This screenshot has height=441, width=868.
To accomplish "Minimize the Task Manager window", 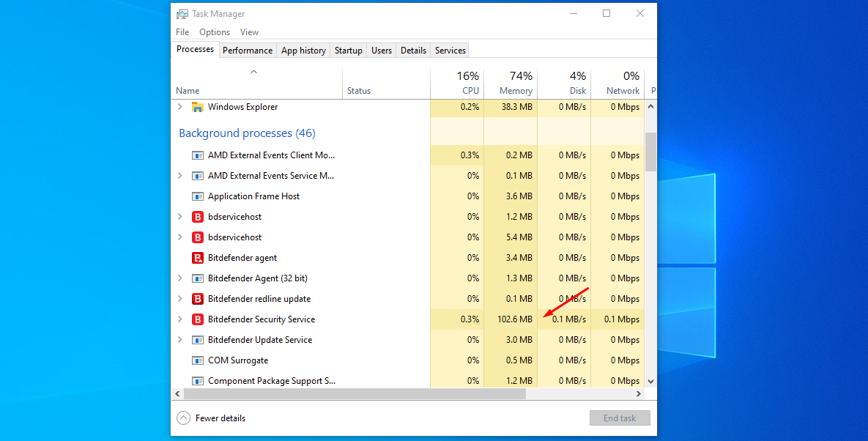I will click(x=574, y=13).
